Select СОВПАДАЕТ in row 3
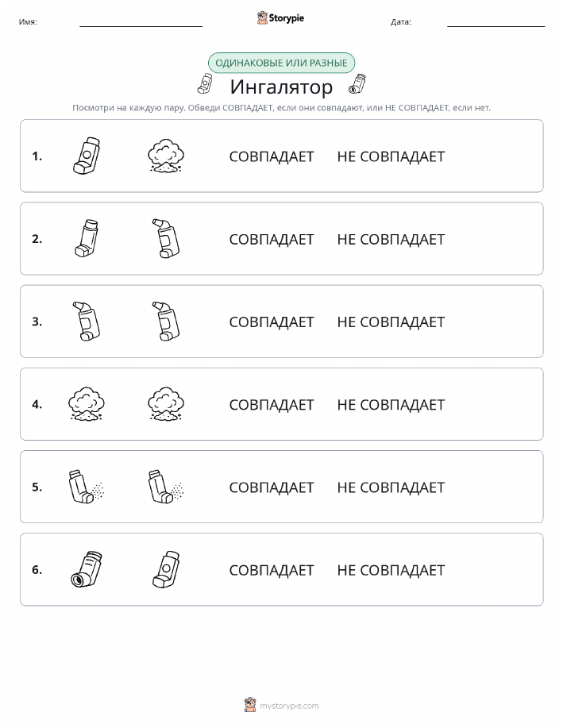 pyautogui.click(x=272, y=322)
